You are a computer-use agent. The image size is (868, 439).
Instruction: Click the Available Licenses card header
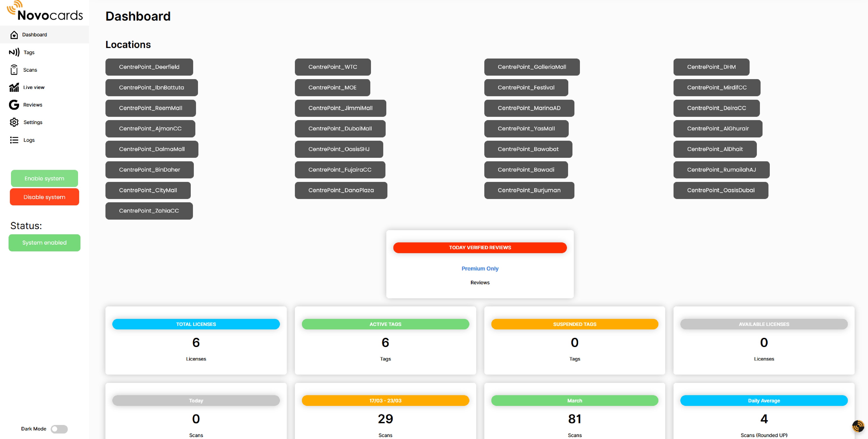pyautogui.click(x=764, y=324)
